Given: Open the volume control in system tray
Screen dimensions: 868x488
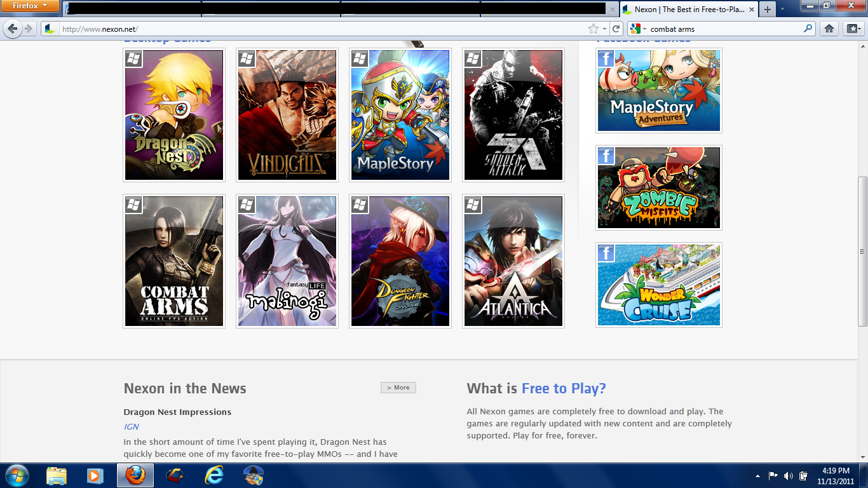Looking at the screenshot, I should [789, 475].
